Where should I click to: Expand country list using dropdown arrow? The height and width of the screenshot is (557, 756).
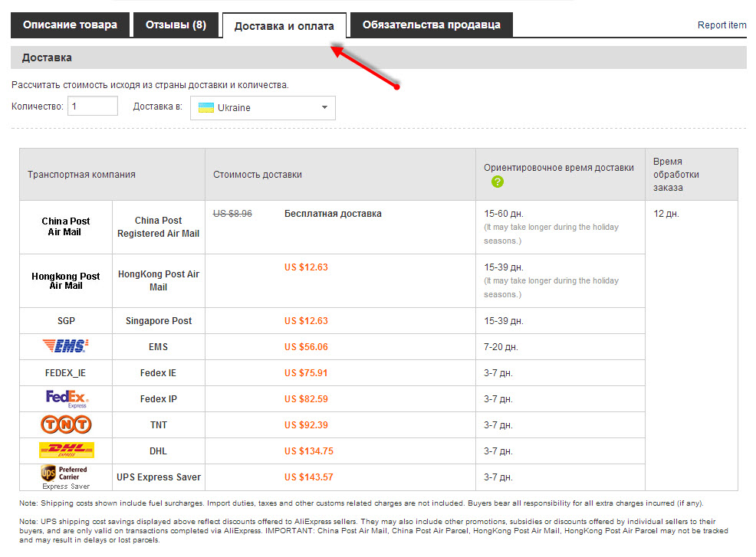[x=324, y=108]
